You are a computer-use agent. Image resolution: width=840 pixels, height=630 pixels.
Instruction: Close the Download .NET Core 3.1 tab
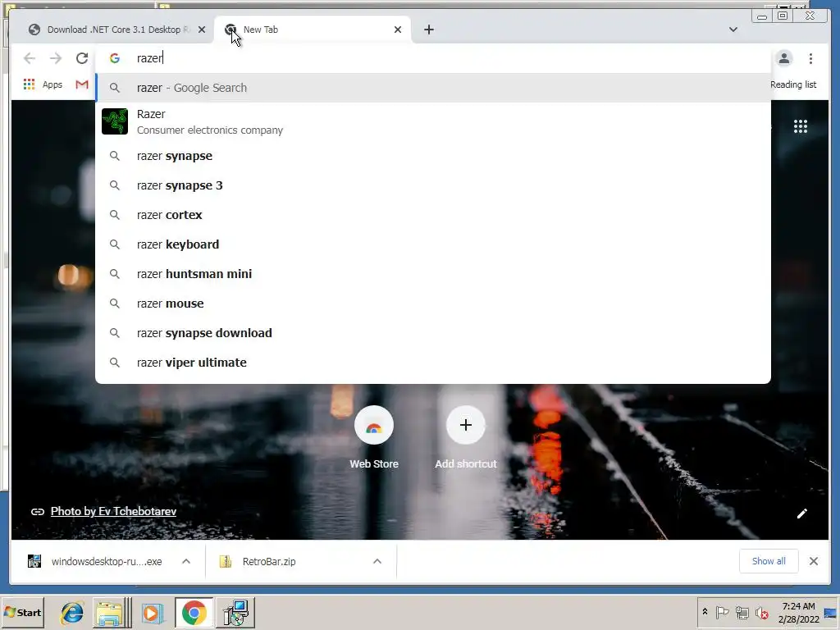(202, 30)
